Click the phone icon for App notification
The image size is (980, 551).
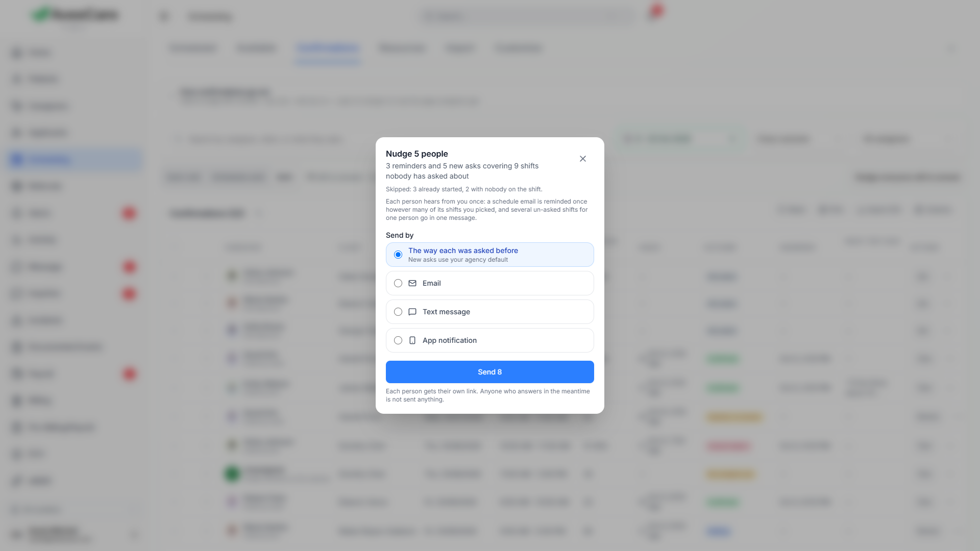412,340
